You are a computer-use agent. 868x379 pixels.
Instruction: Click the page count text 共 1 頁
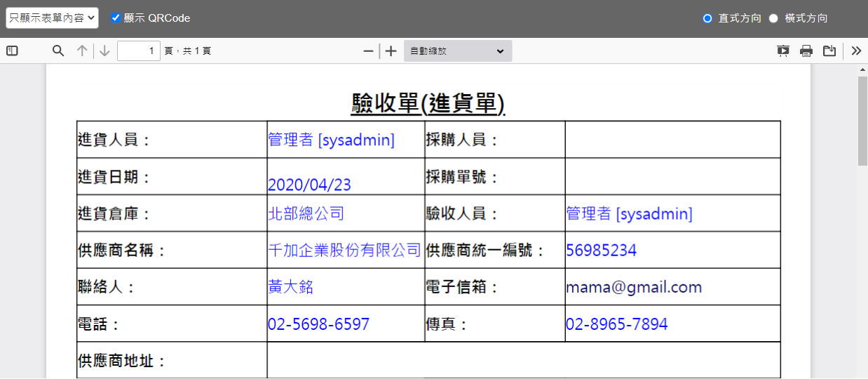(197, 51)
